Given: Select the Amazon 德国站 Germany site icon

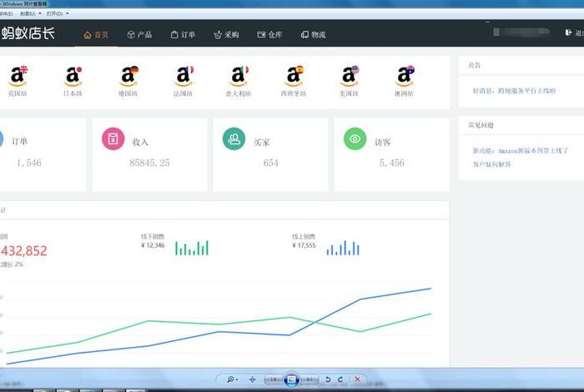Looking at the screenshot, I should pyautogui.click(x=128, y=76).
